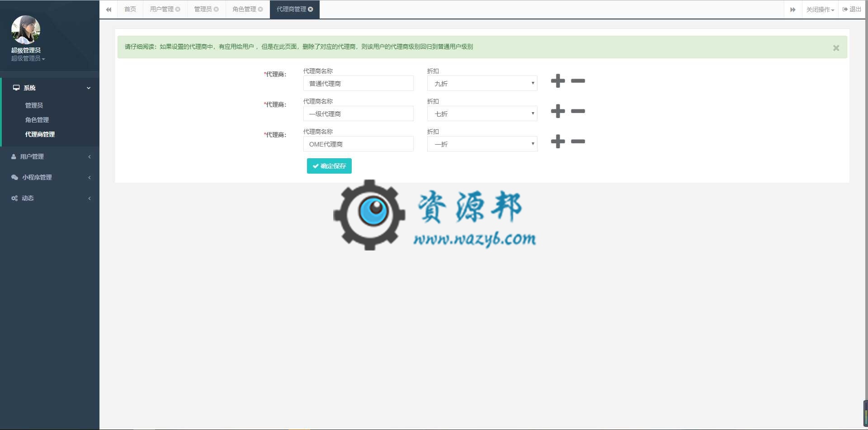Close the 用户管理 tab with its x icon

(x=178, y=9)
